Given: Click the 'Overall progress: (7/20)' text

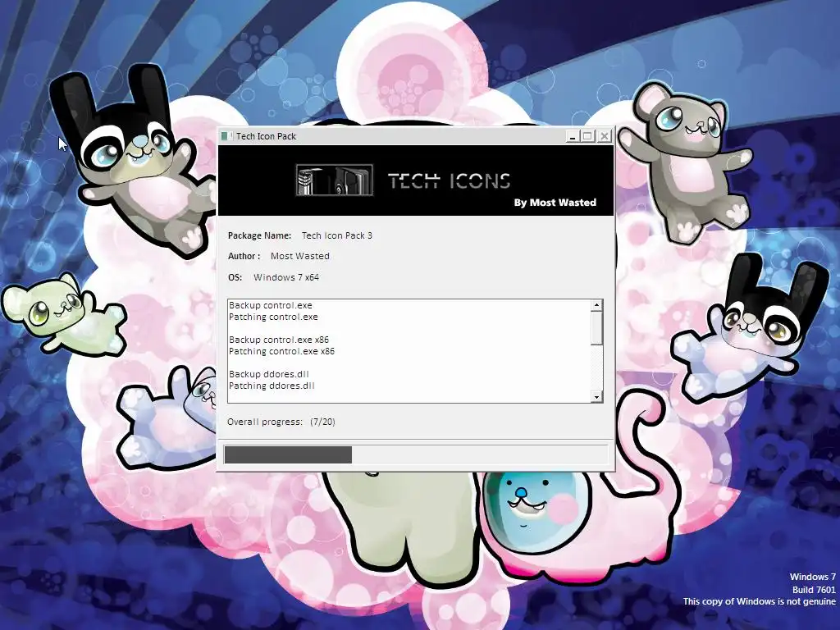Looking at the screenshot, I should [281, 422].
